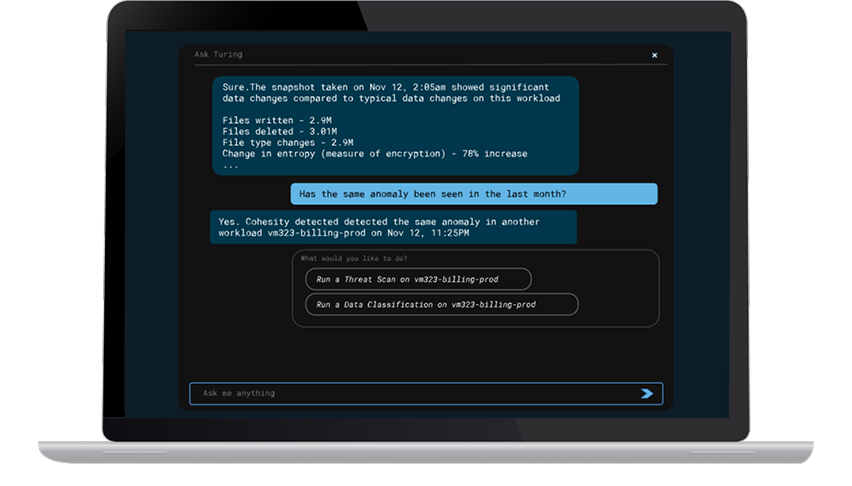Select the user question about last month's anomaly

click(x=473, y=193)
